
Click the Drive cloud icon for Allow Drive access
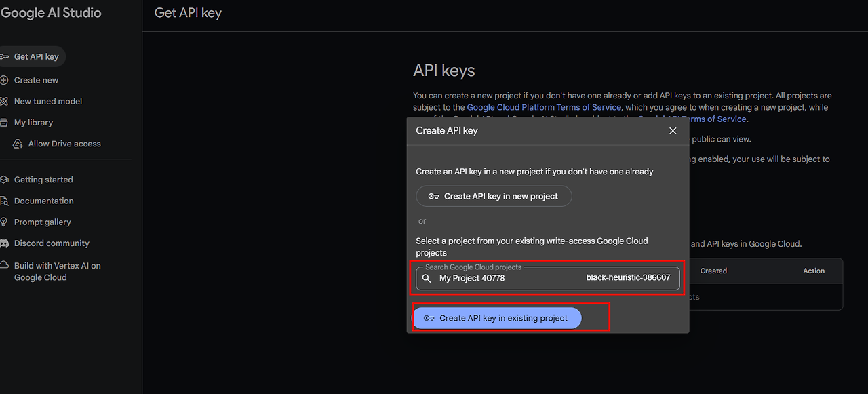pos(18,144)
